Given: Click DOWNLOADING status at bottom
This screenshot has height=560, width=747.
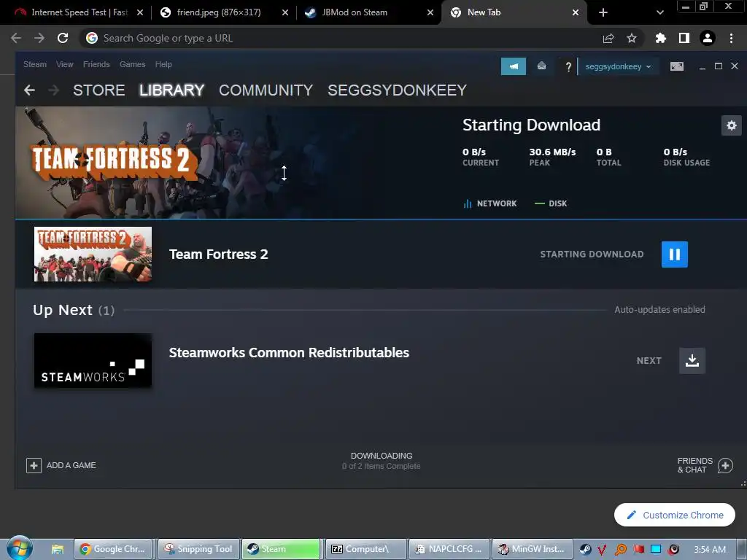Looking at the screenshot, I should pos(381,456).
